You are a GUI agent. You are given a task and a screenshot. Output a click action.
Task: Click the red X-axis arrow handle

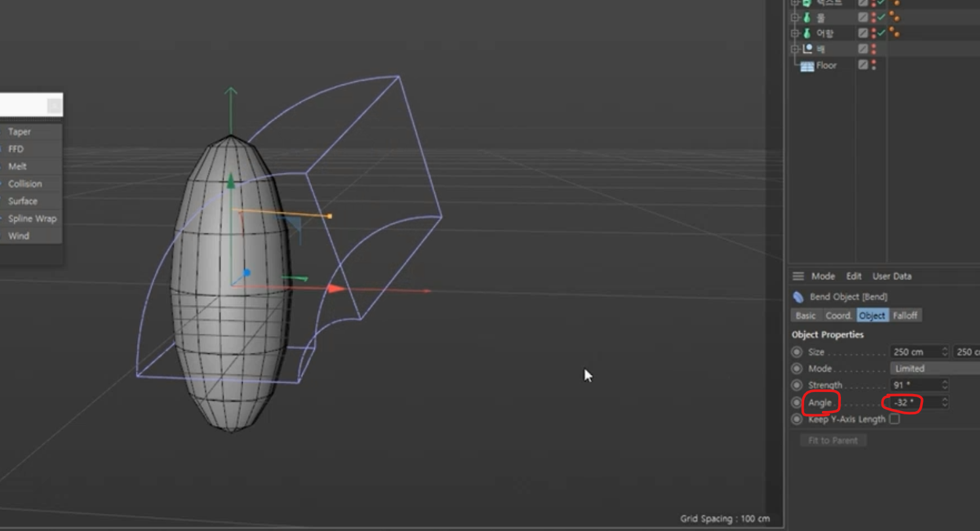click(337, 288)
